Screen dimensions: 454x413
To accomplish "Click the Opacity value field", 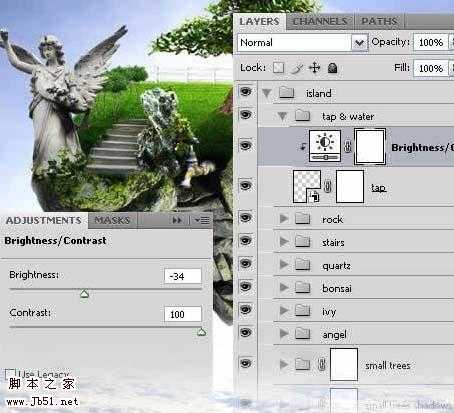I will tap(431, 42).
